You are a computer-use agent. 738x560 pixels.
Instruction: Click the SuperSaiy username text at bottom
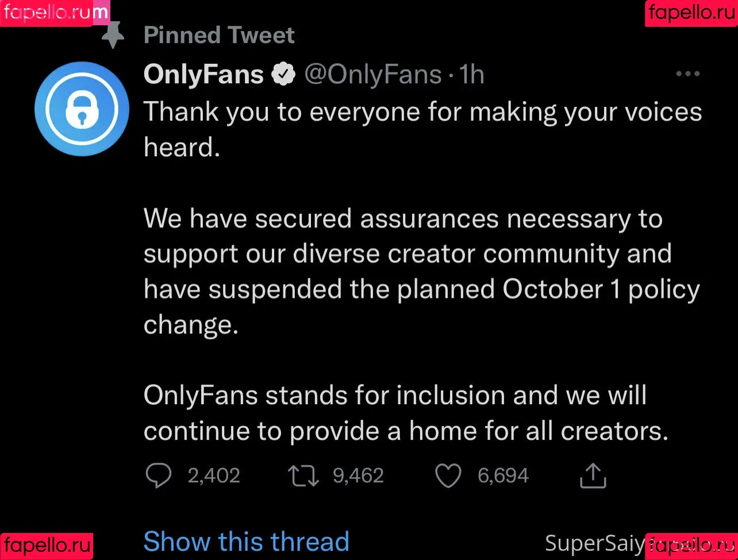595,543
